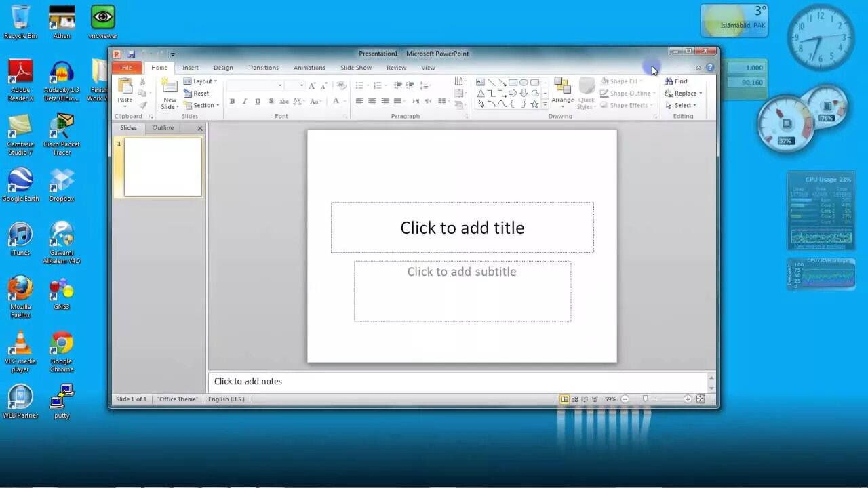Open the font name combo box
The width and height of the screenshot is (868, 488).
[255, 85]
